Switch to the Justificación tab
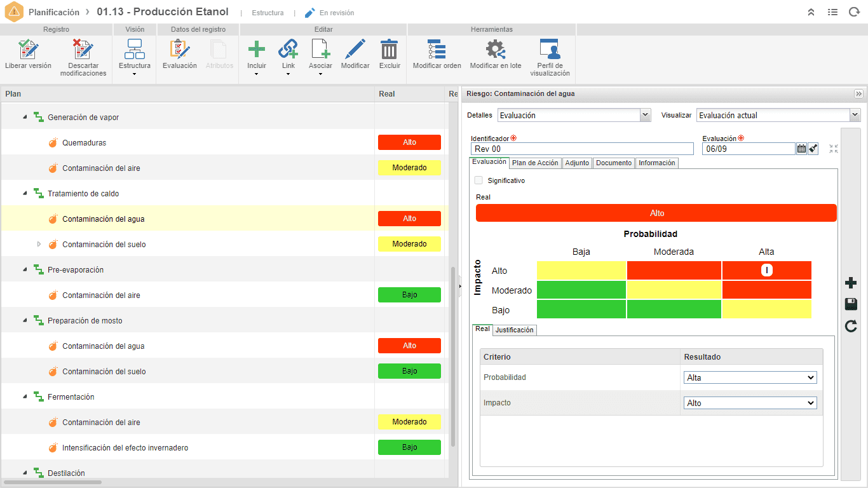Viewport: 868px width, 488px height. pos(515,330)
